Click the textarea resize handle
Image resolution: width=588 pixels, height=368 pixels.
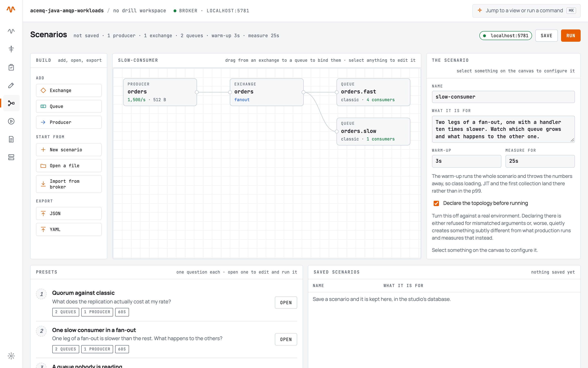pos(572,140)
